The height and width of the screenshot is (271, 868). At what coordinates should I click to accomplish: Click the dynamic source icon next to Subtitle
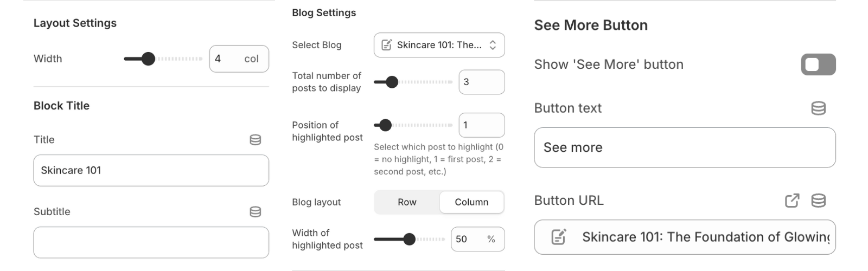(255, 212)
